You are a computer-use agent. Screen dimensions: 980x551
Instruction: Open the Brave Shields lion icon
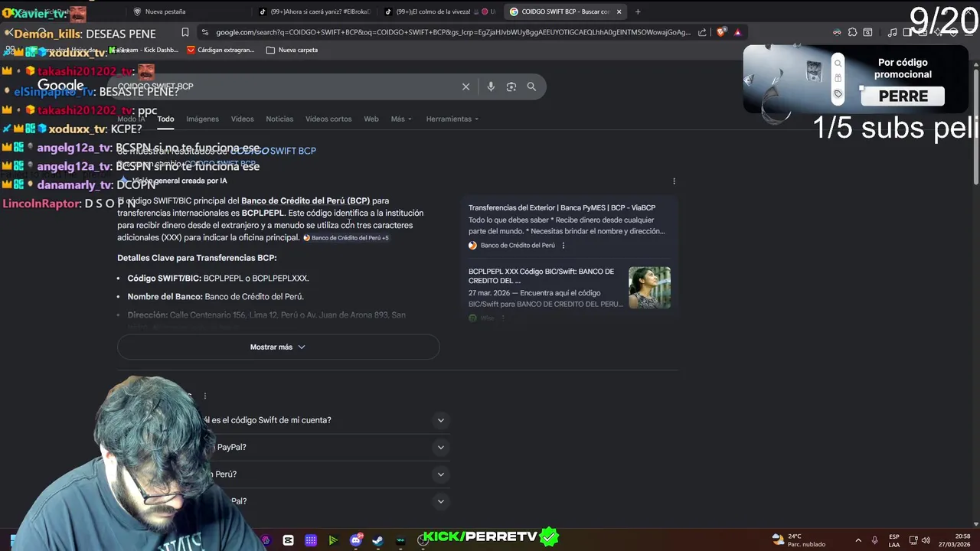pyautogui.click(x=721, y=32)
